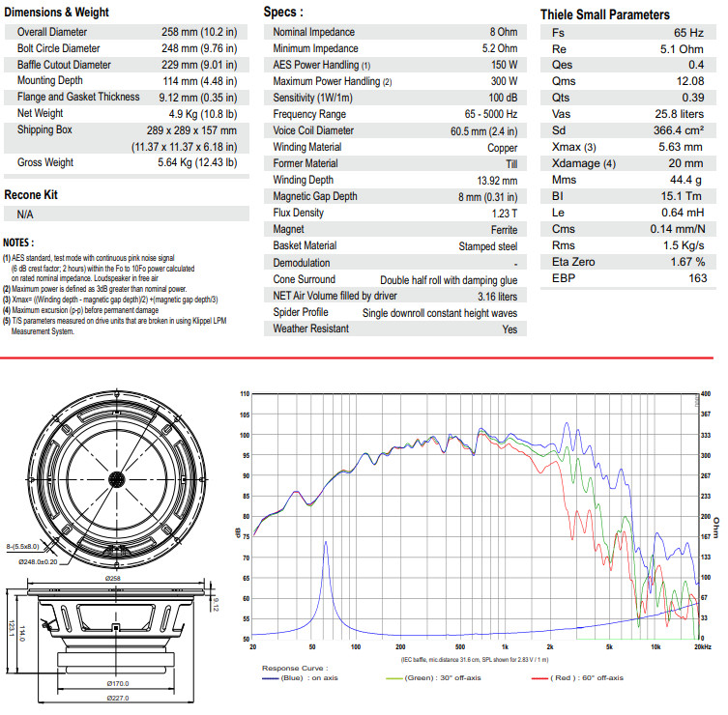The width and height of the screenshot is (728, 715).
Task: Select the 'Former Material' label
Action: pyautogui.click(x=306, y=163)
